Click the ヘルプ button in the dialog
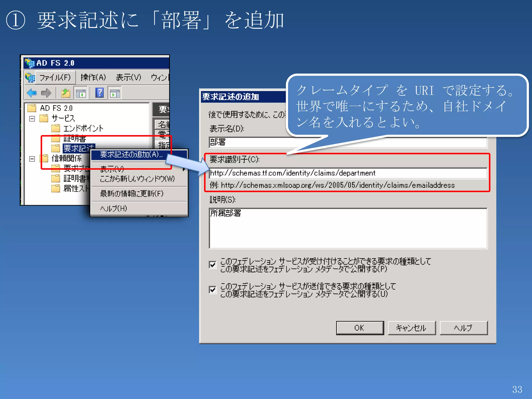Viewport: 532px width, 399px height. pyautogui.click(x=463, y=328)
